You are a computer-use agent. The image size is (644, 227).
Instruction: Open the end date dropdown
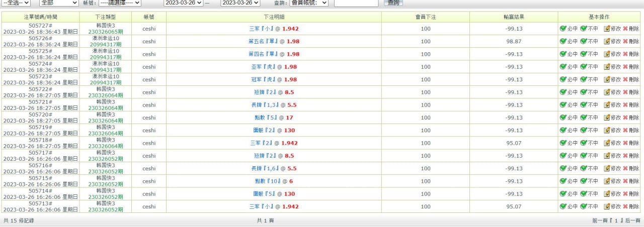240,3
